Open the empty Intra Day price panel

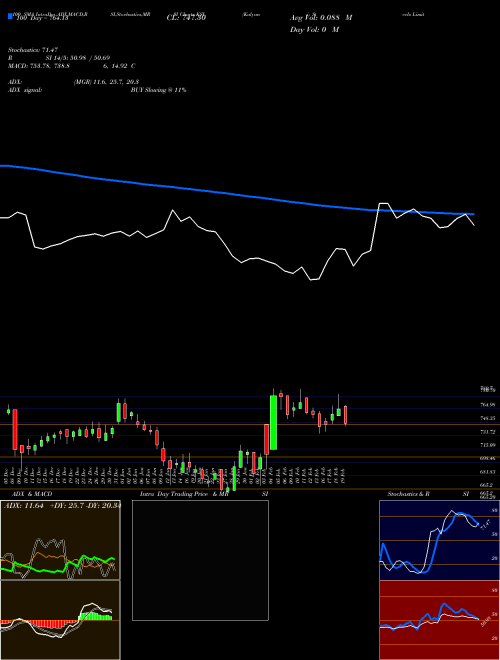point(200,560)
